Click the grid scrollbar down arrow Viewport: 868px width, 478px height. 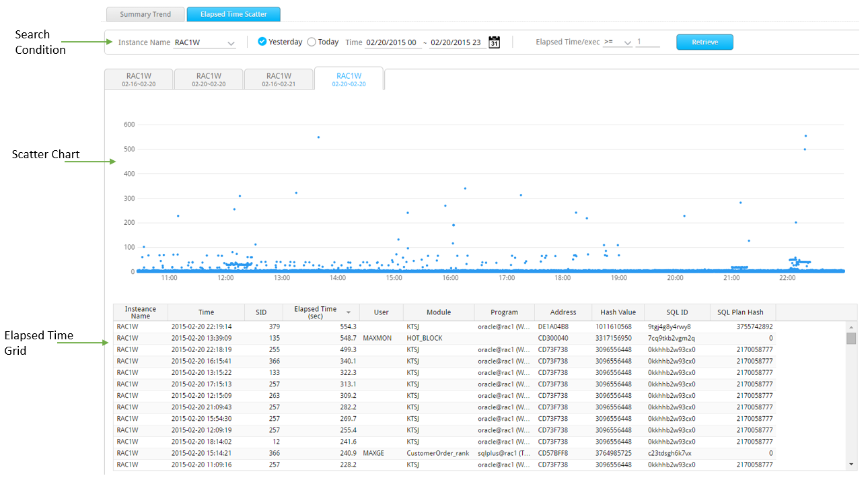(x=851, y=464)
